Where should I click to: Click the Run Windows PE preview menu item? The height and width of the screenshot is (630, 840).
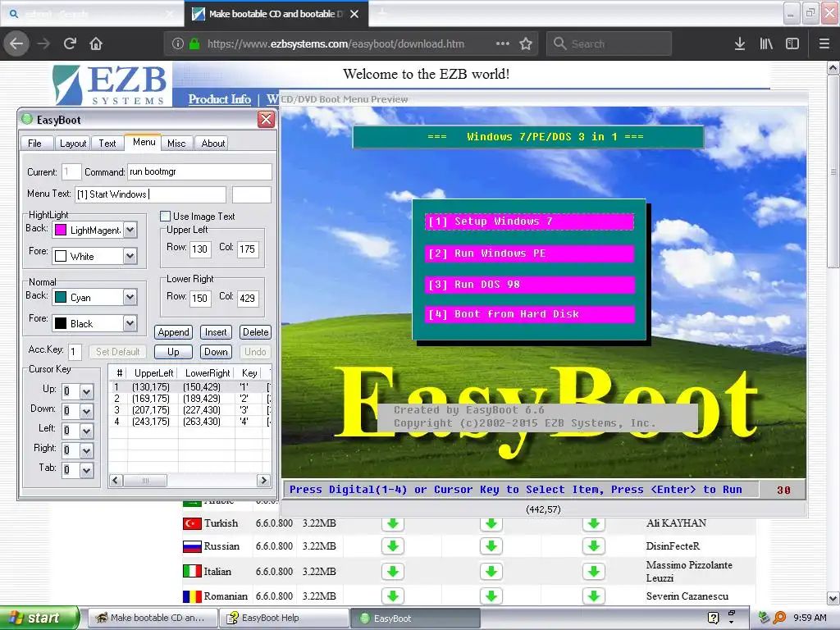click(529, 253)
